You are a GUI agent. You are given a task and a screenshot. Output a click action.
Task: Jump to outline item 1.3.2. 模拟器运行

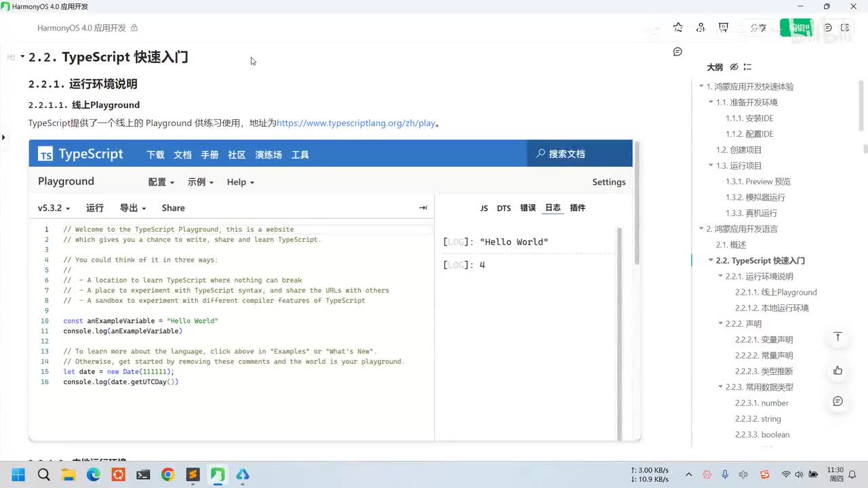[x=755, y=197]
